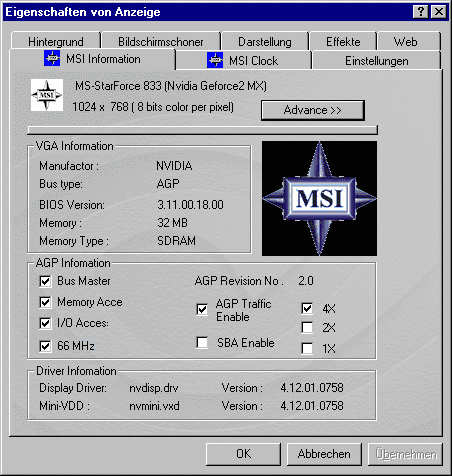Image resolution: width=453 pixels, height=476 pixels.
Task: Click the AGP Revision No. value 2.0
Action: click(306, 281)
